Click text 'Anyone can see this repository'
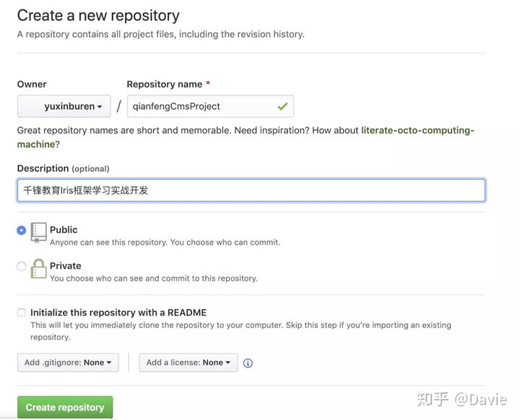520x420 pixels. point(109,242)
